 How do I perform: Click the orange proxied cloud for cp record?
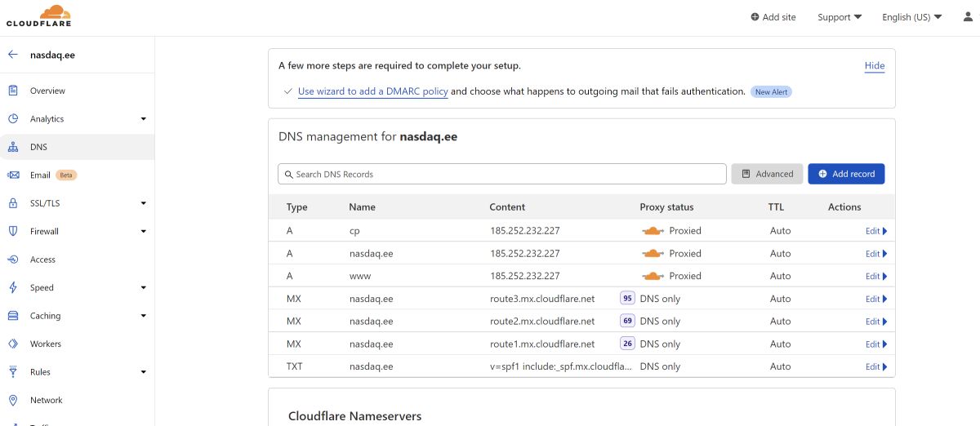pos(653,231)
